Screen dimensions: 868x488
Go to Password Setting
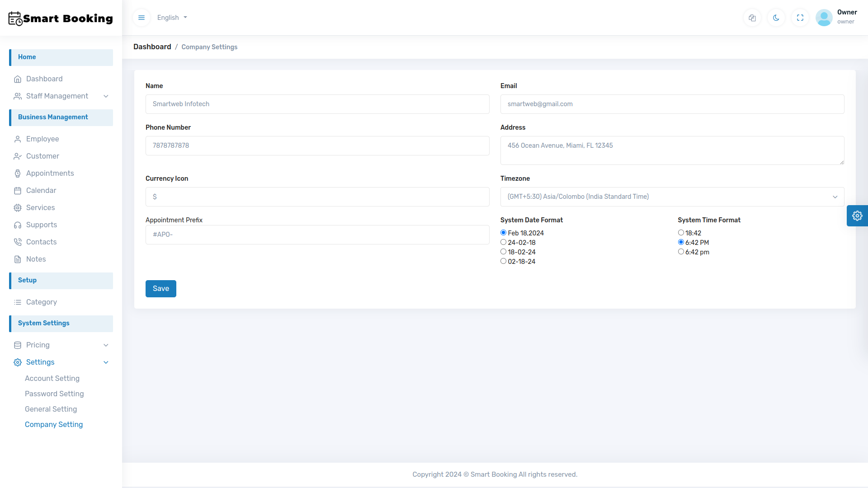(x=54, y=394)
